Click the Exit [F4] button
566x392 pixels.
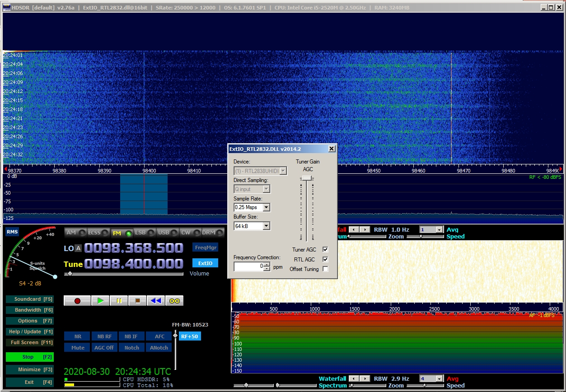30,382
